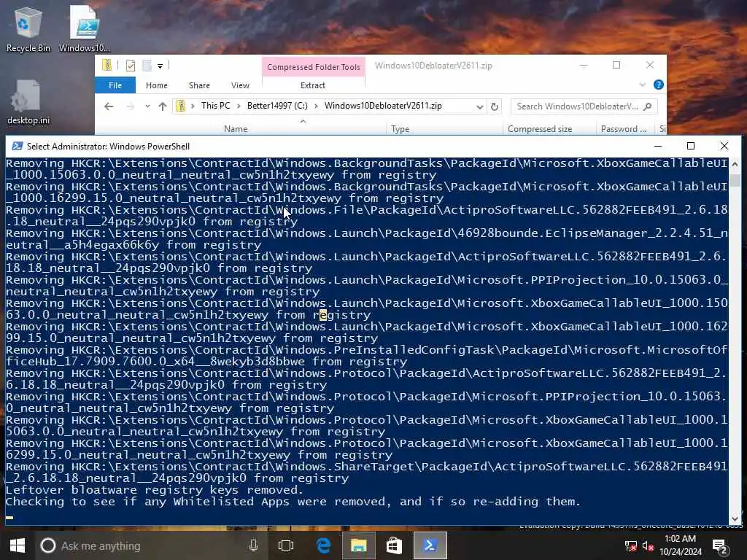Click the search magnifier icon in Explorer

648,106
